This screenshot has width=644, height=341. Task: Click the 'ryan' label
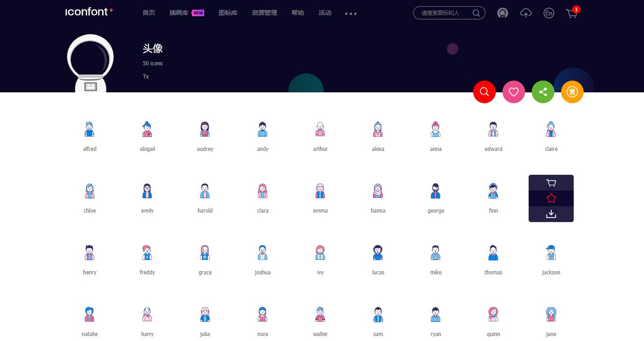(436, 334)
